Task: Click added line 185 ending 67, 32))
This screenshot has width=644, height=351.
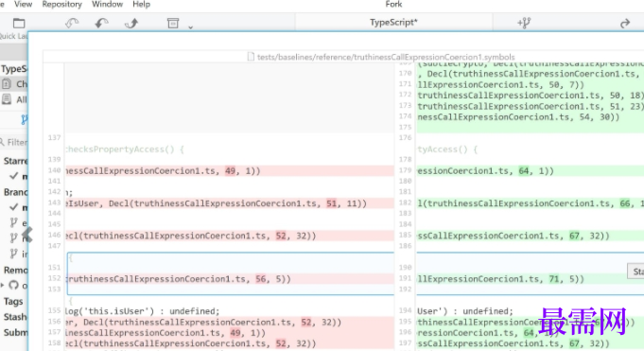Action: pos(531,236)
